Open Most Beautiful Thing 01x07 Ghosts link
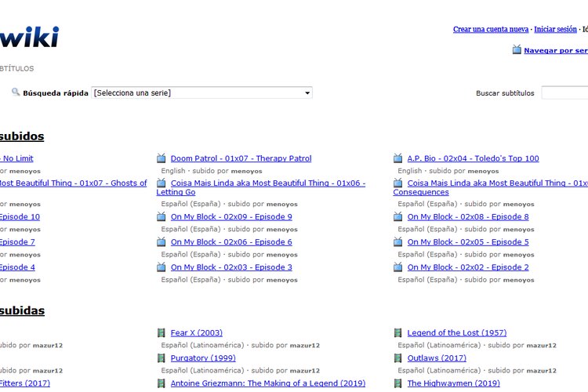The width and height of the screenshot is (588, 392). [74, 183]
